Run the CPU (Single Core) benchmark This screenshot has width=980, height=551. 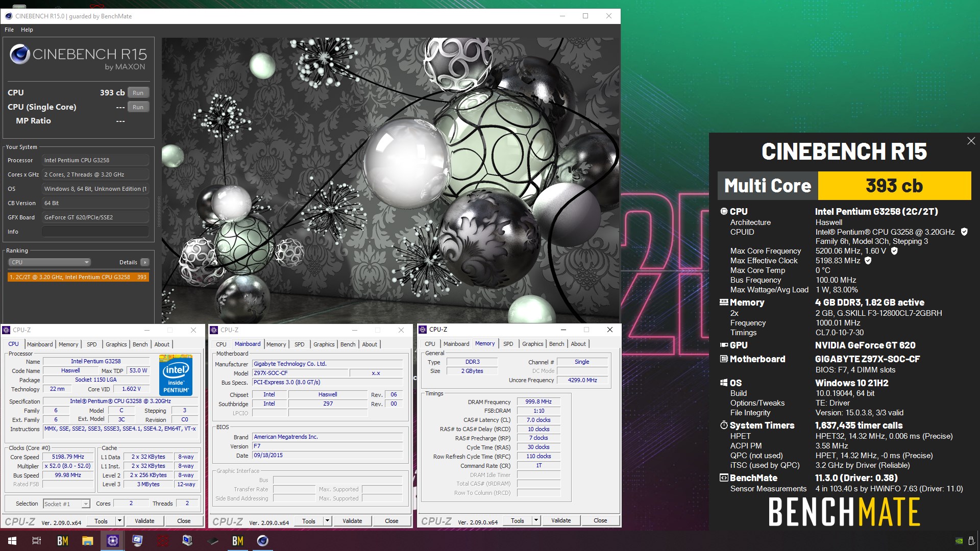pyautogui.click(x=138, y=107)
